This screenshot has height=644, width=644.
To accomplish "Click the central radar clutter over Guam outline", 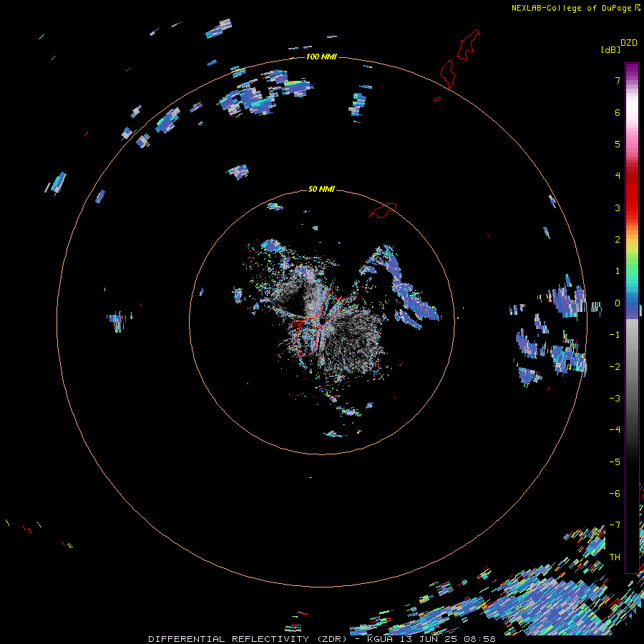I will (322, 321).
